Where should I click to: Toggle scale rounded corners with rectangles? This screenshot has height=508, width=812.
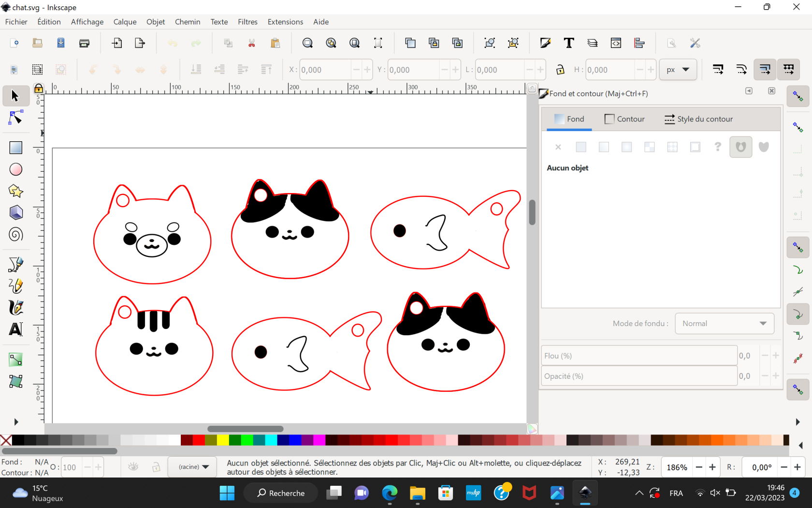pyautogui.click(x=741, y=70)
